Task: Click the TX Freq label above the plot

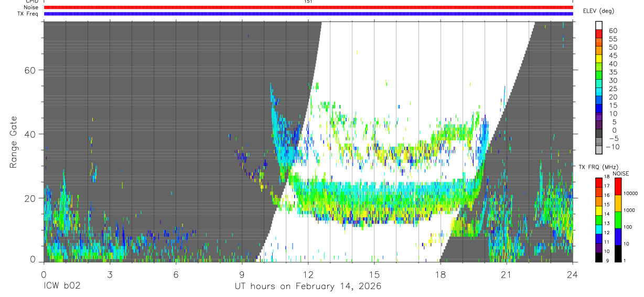Action: (x=28, y=14)
